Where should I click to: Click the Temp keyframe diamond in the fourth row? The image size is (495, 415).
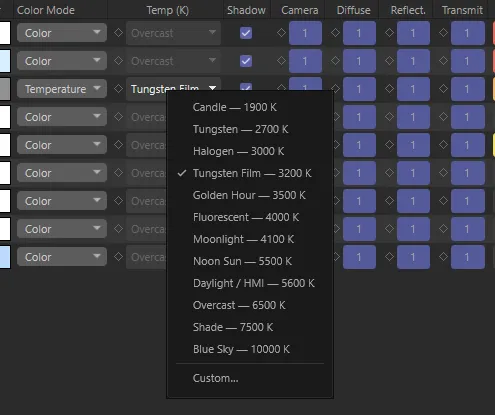coord(118,117)
